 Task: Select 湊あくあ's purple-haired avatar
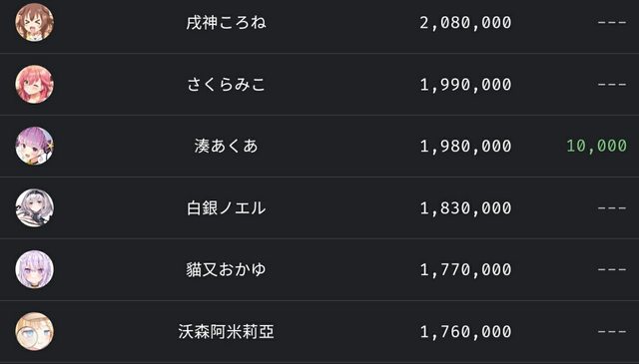pyautogui.click(x=35, y=146)
